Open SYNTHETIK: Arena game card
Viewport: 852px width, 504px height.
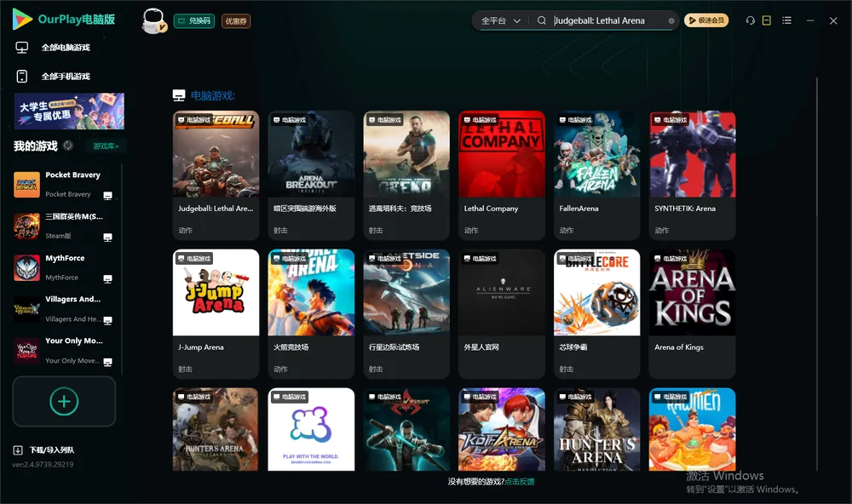692,175
